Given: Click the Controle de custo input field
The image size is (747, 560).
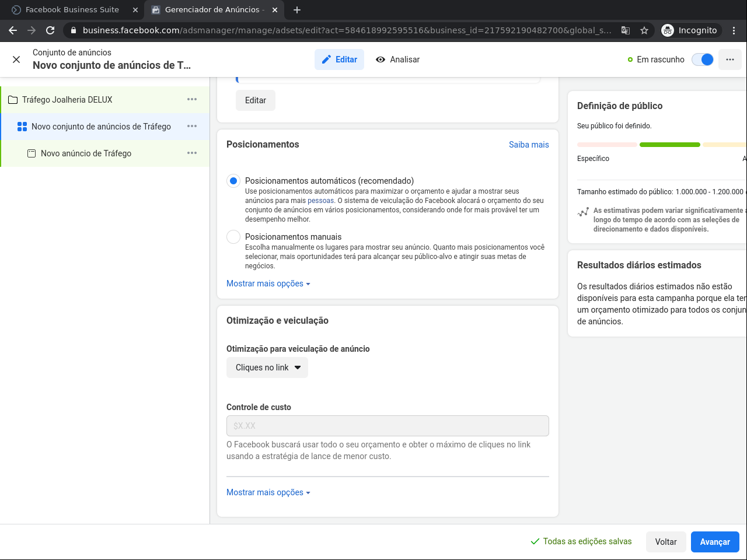Looking at the screenshot, I should [388, 426].
